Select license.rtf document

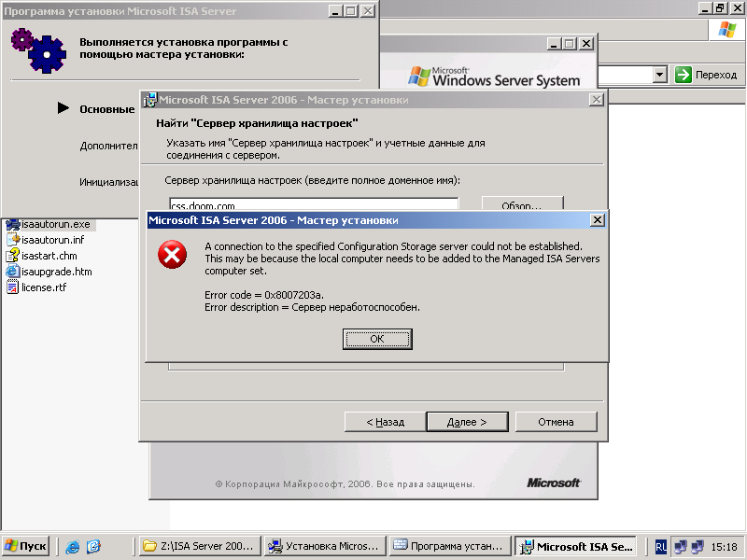(36, 287)
